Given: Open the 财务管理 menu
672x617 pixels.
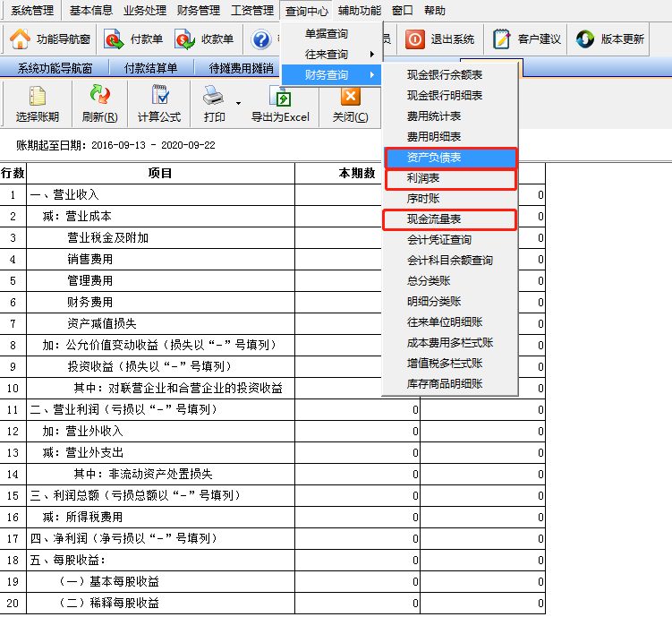Looking at the screenshot, I should [x=199, y=10].
